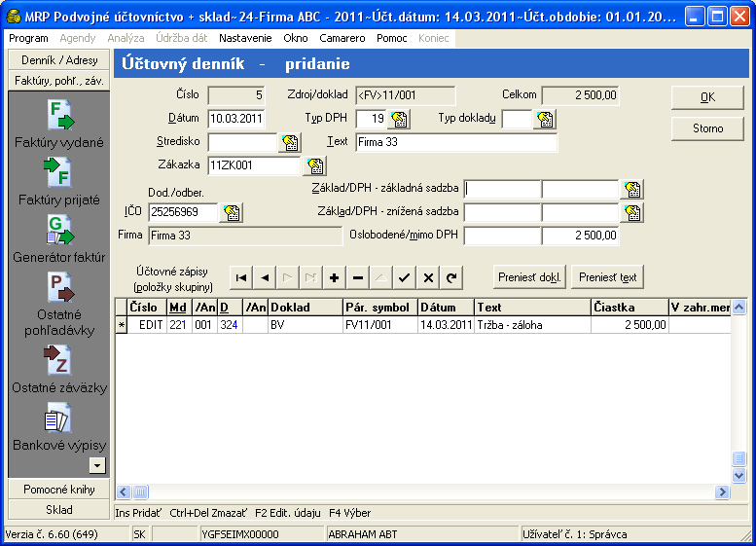
Task: Open Faktúry prijaté module icon
Action: 58,172
